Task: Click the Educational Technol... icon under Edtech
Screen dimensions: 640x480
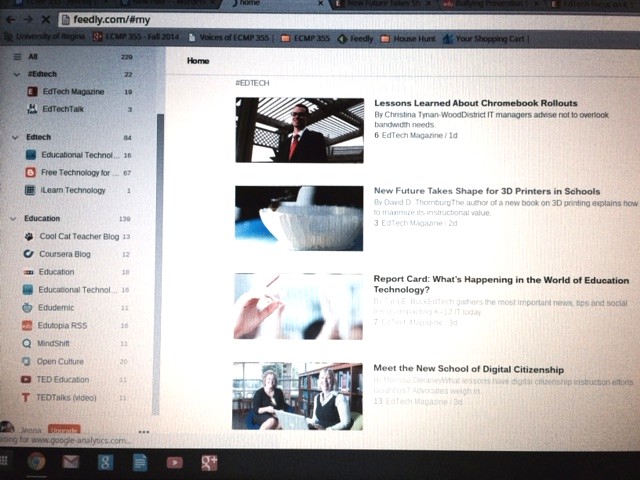Action: coord(31,155)
